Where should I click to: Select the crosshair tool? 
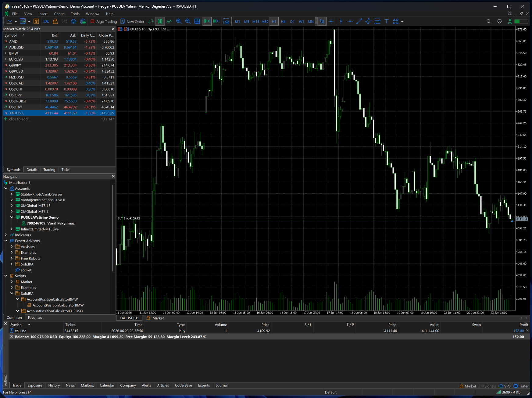[x=331, y=21]
